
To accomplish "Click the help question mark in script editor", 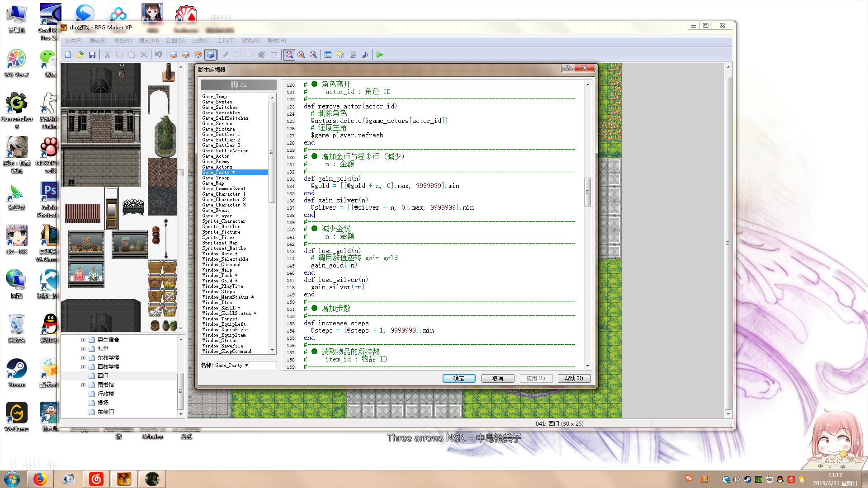I will 568,68.
